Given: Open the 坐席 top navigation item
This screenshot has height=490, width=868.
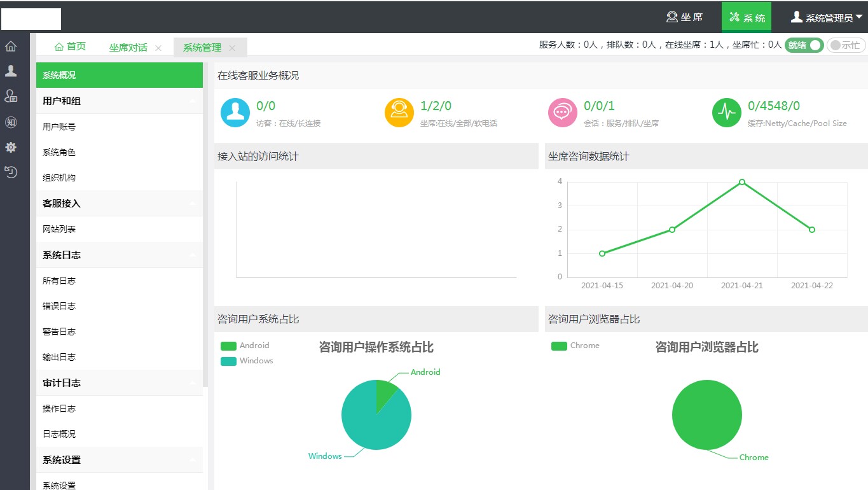Looking at the screenshot, I should 684,17.
